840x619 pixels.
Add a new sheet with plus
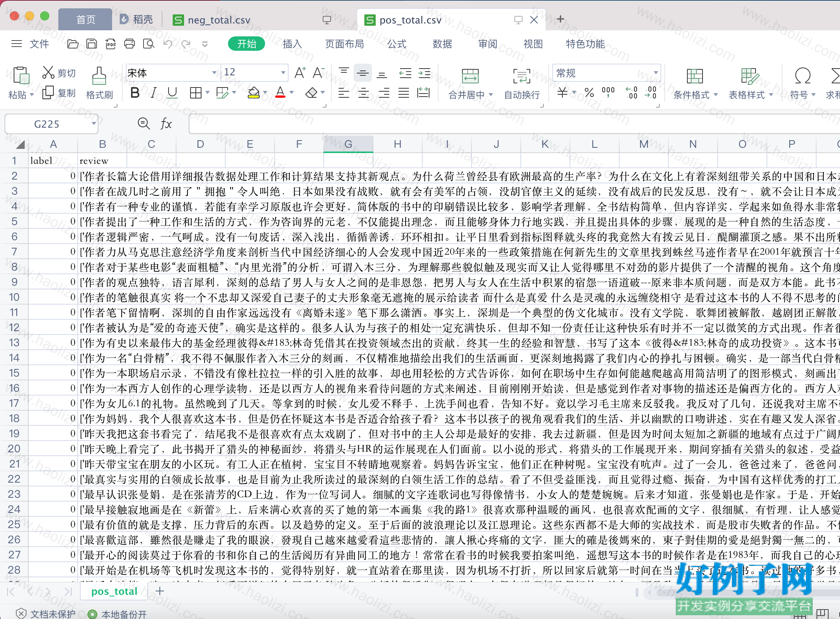(x=160, y=591)
